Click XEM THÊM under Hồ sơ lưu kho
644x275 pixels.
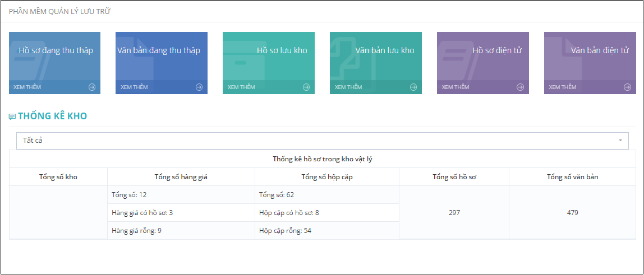241,87
